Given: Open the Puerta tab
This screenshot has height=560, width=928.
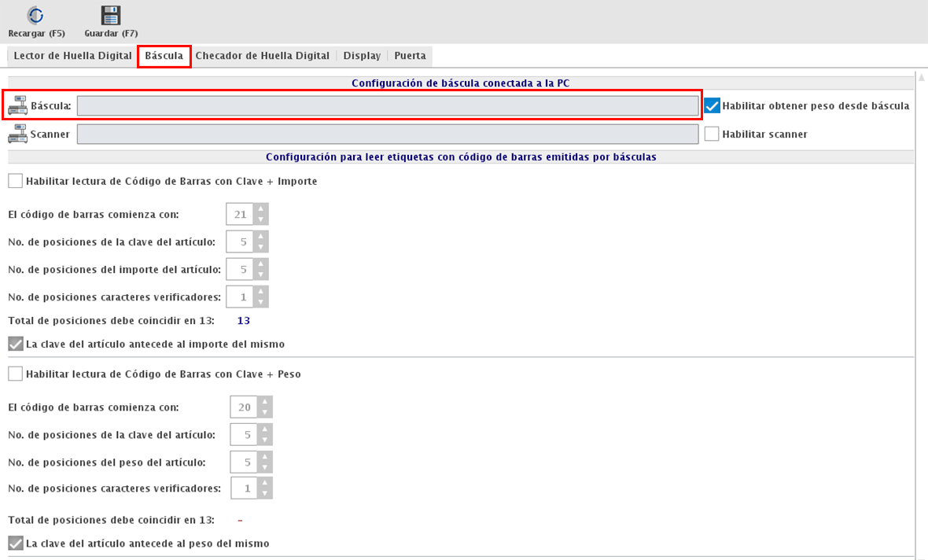Looking at the screenshot, I should coord(410,56).
